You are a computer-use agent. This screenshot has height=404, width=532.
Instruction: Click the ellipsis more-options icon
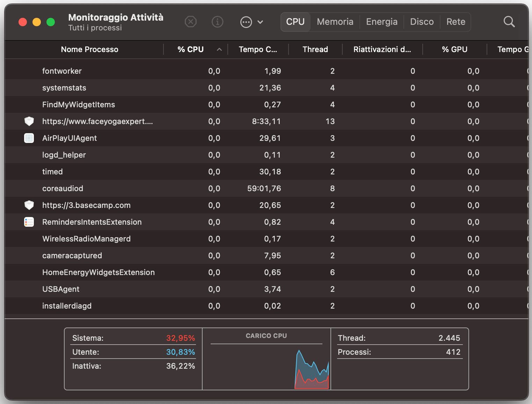pos(246,22)
